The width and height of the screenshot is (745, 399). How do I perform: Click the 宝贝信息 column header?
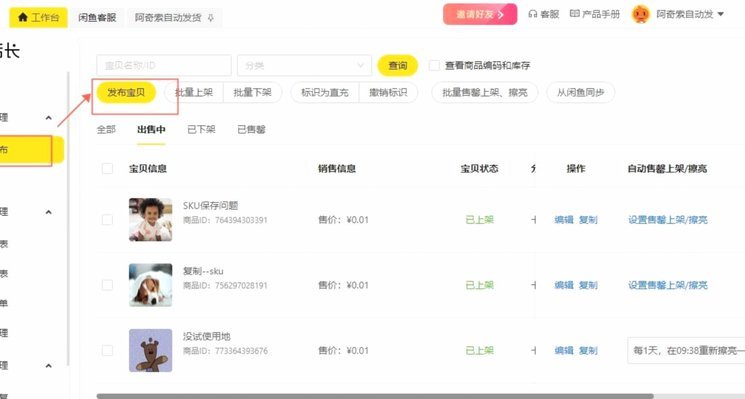(x=148, y=169)
